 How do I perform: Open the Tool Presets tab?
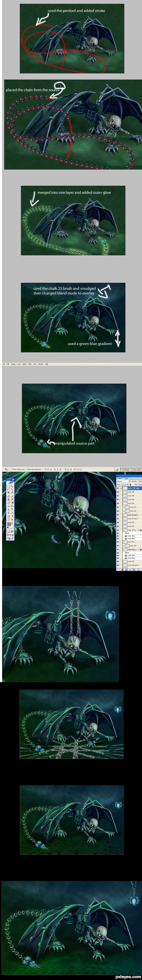[126, 470]
